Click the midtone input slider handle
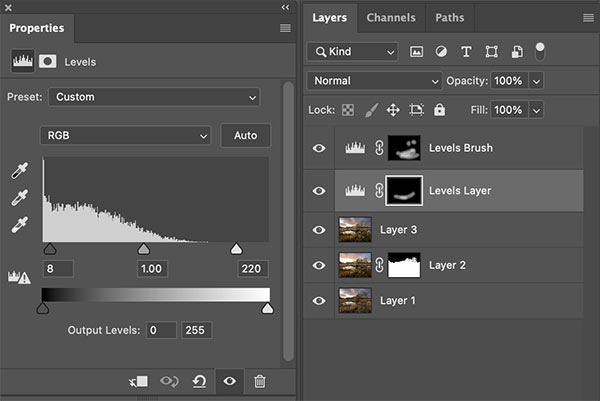Viewport: 600px width, 401px height. [143, 248]
